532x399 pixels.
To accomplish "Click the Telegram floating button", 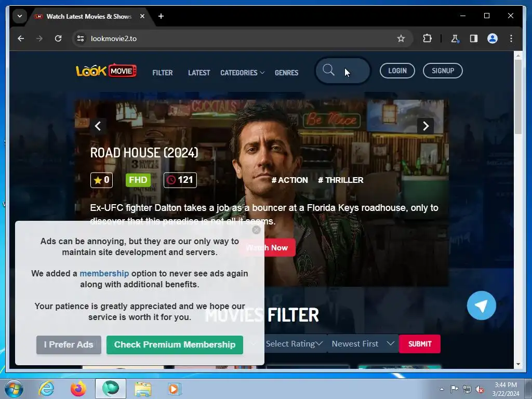I will coord(481,305).
